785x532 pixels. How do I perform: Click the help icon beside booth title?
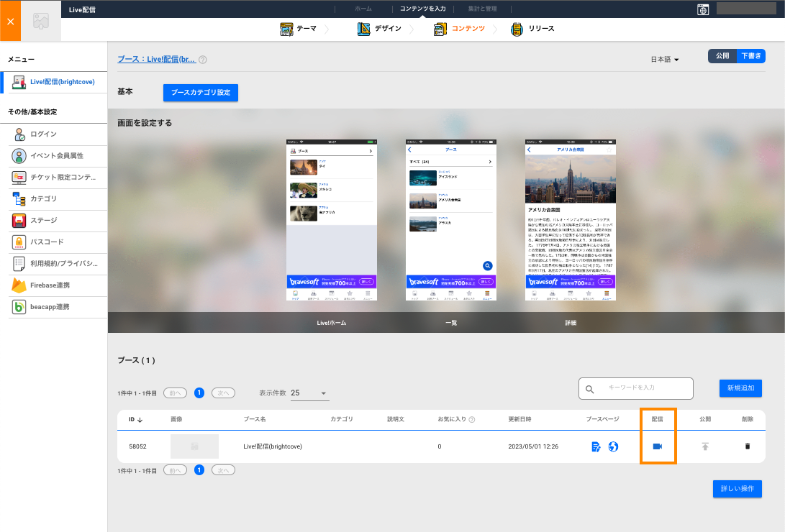(203, 60)
